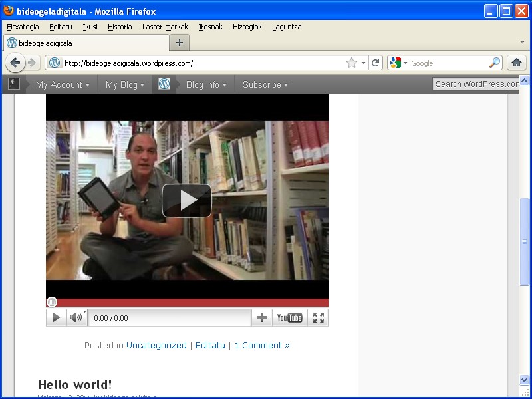
Task: Open the Tresnak menu
Action: (x=210, y=27)
